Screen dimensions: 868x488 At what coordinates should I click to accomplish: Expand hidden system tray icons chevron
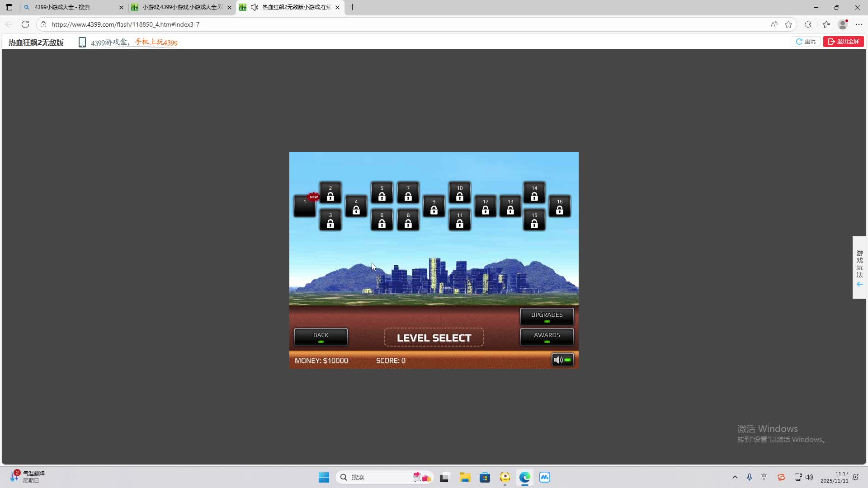(x=735, y=477)
